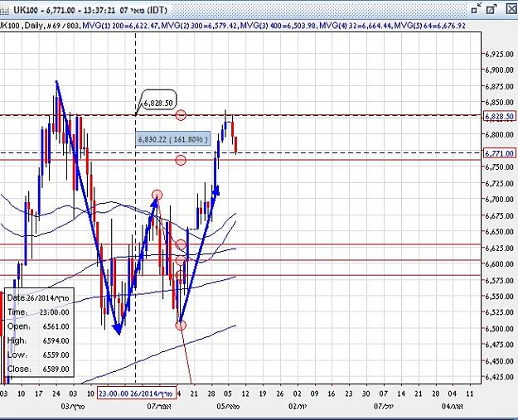
Task: Click the 11 date label on time axis
Action: 470,393
